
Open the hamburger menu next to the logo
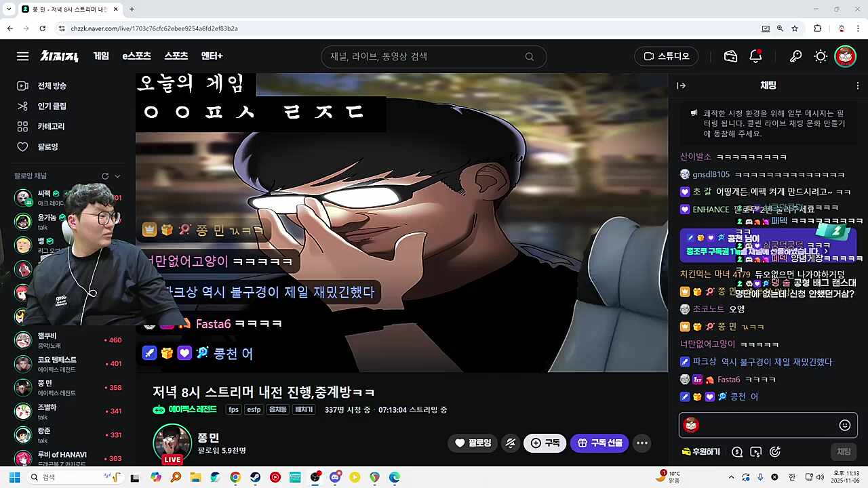22,56
